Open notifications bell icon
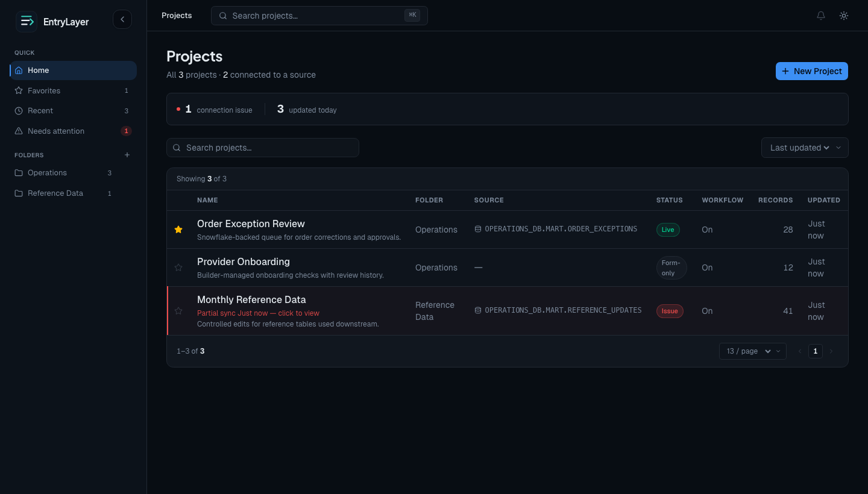 821,16
